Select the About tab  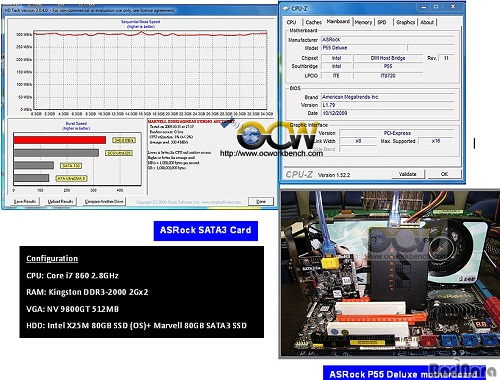(x=427, y=22)
